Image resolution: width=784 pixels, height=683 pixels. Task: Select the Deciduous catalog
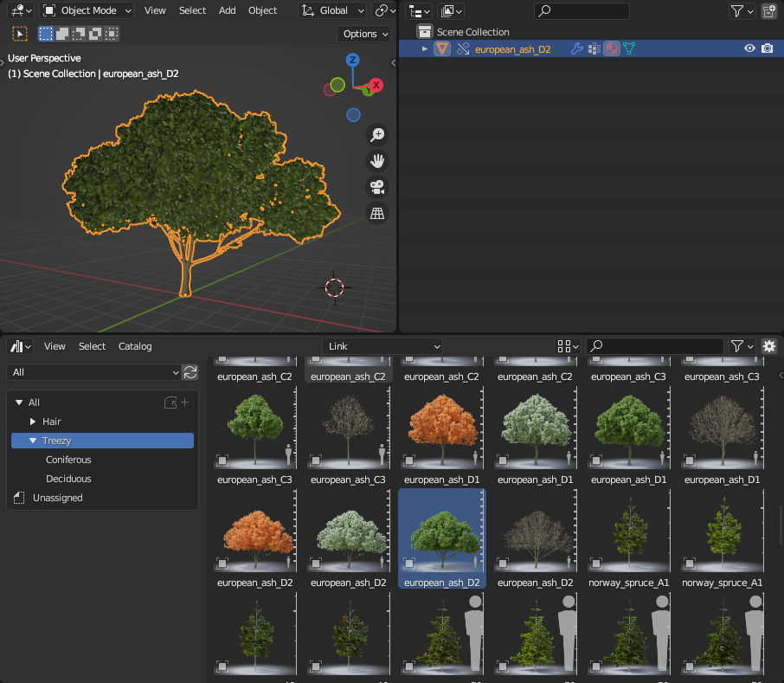(x=68, y=479)
